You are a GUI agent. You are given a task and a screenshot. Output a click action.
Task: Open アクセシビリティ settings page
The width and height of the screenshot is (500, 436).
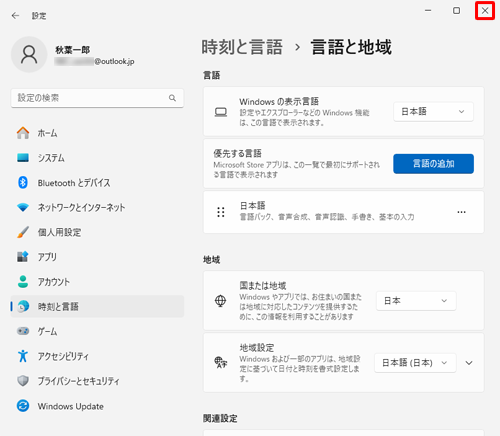(x=97, y=356)
